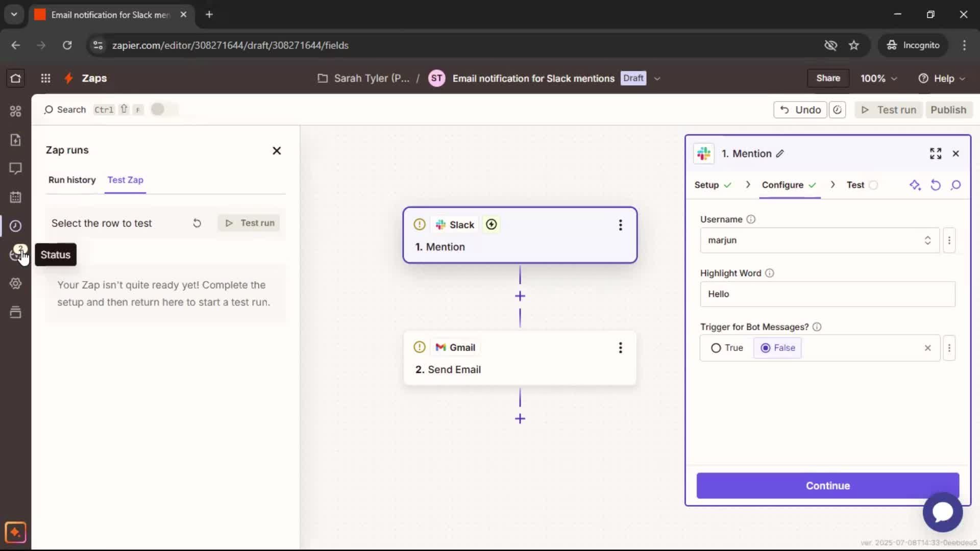
Task: Click the search icon in step panel
Action: pos(955,185)
